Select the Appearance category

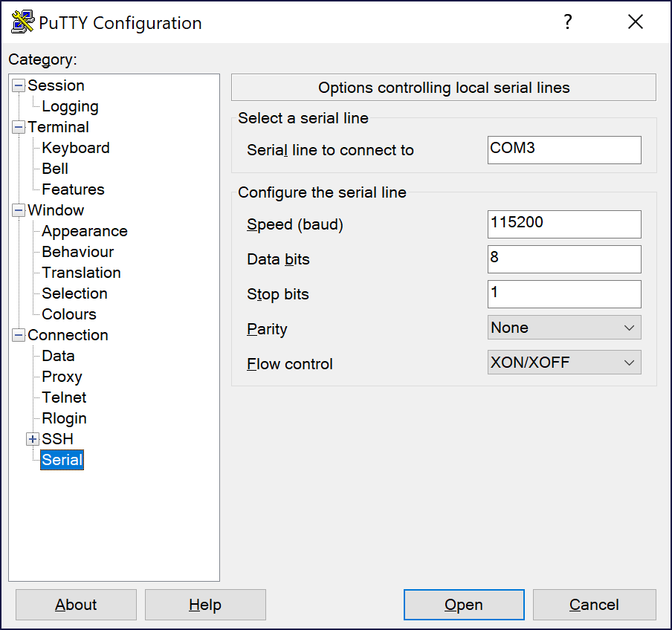point(85,231)
